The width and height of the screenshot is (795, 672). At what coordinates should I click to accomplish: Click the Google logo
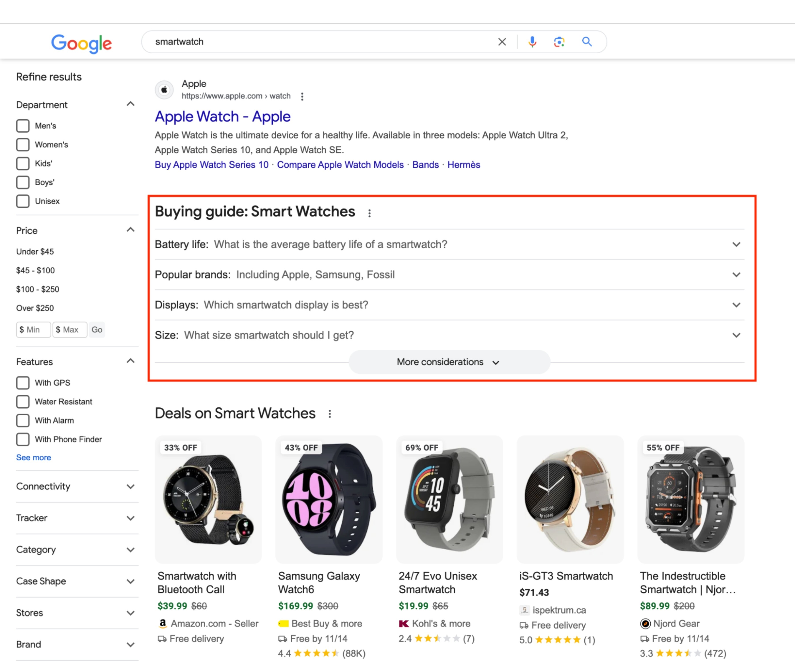tap(81, 43)
